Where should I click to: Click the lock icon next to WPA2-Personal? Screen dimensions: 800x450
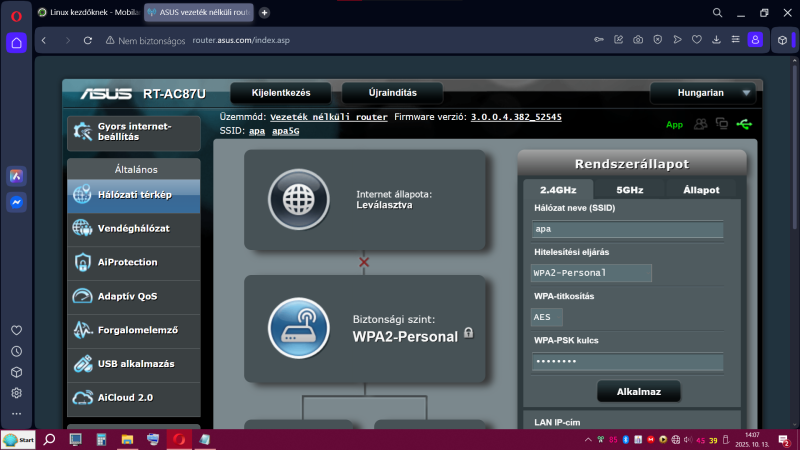pos(468,333)
